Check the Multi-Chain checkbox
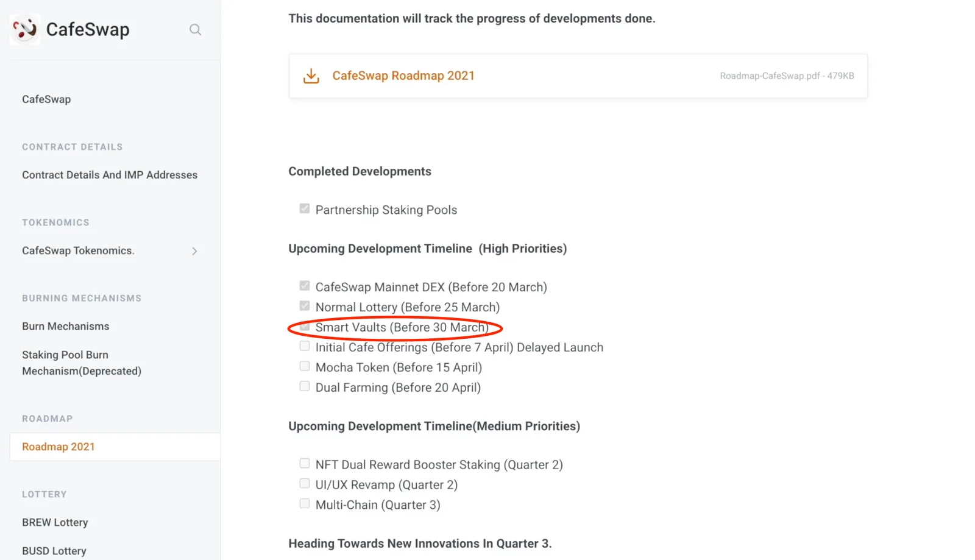Viewport: 975px width, 560px height. point(305,503)
